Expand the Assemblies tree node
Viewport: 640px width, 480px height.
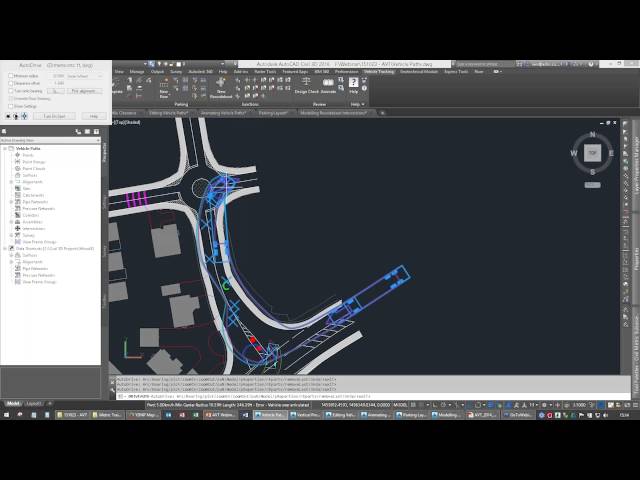tap(11, 222)
